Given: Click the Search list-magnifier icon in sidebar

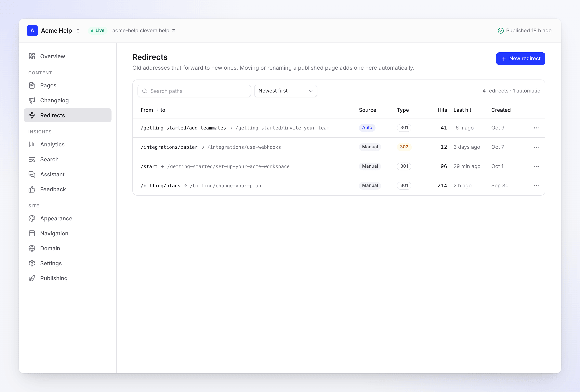Looking at the screenshot, I should pyautogui.click(x=32, y=159).
